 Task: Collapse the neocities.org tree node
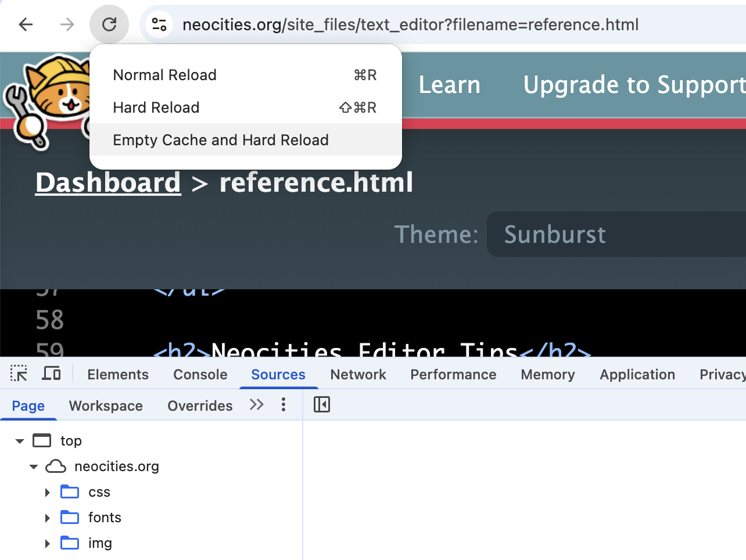point(34,466)
